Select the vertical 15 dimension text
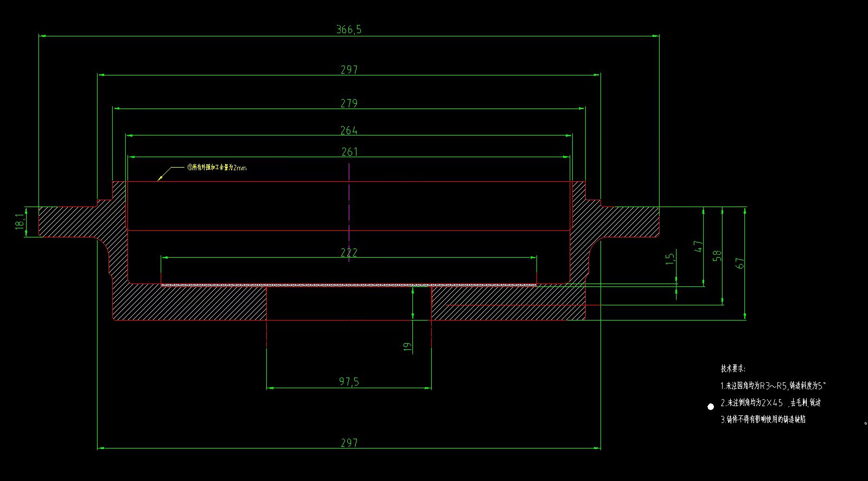 (x=671, y=258)
